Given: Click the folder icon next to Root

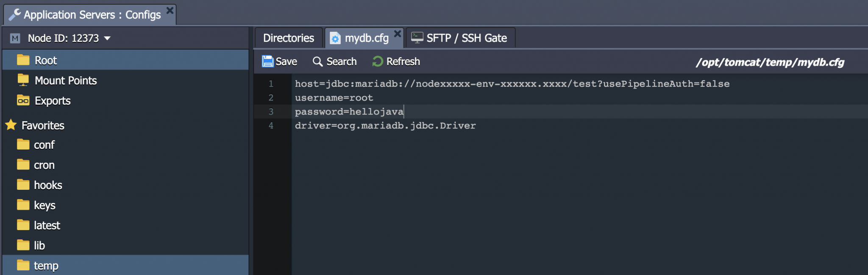Looking at the screenshot, I should 22,60.
